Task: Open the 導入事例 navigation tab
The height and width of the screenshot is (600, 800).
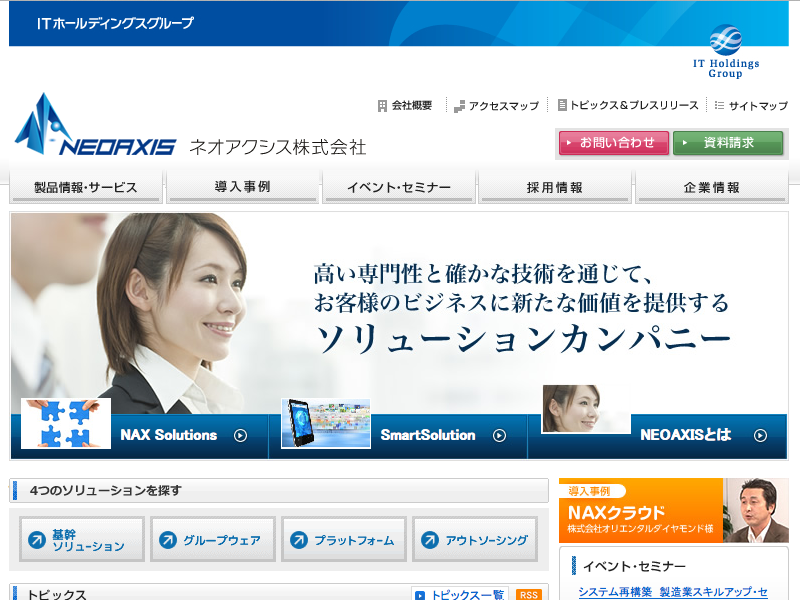Action: click(242, 187)
